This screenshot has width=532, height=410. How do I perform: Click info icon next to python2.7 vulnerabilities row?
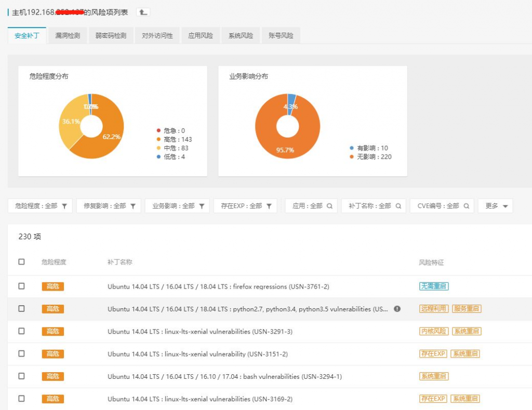(x=397, y=309)
